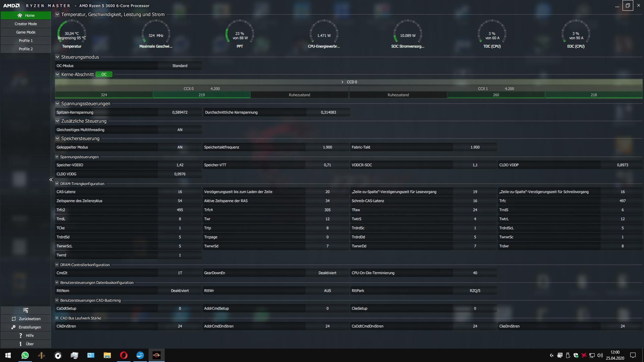Click the import/export profile icon in sidebar
644x362 pixels.
pyautogui.click(x=26, y=310)
